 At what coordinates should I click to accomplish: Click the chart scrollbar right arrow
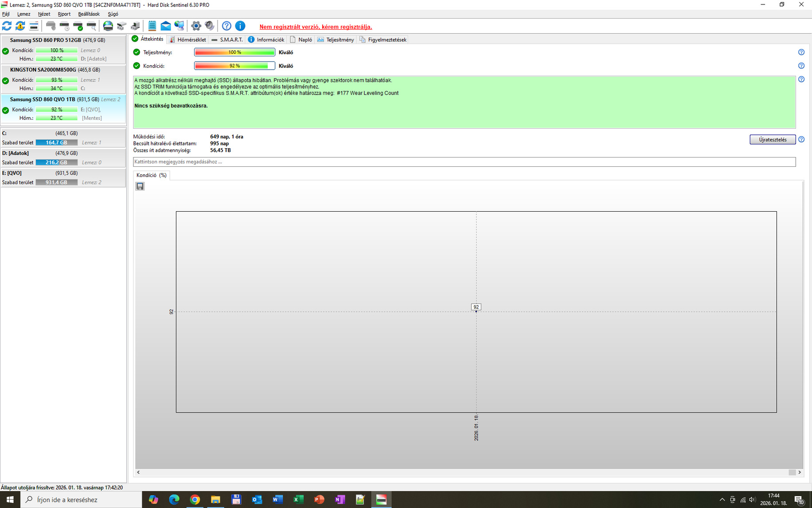point(800,472)
